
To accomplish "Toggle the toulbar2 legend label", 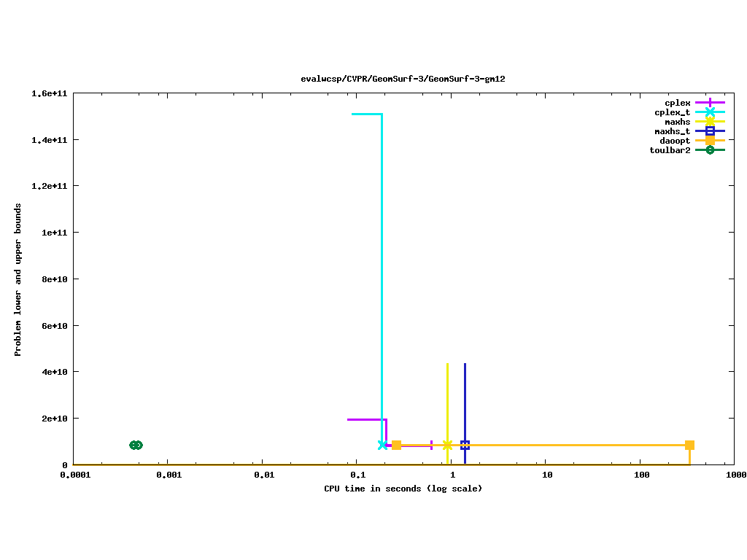I will (x=670, y=150).
